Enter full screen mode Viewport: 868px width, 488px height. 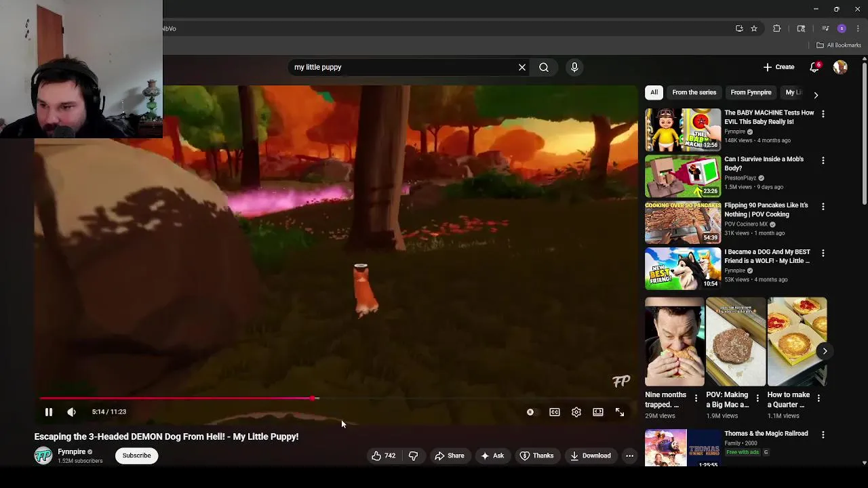(620, 412)
